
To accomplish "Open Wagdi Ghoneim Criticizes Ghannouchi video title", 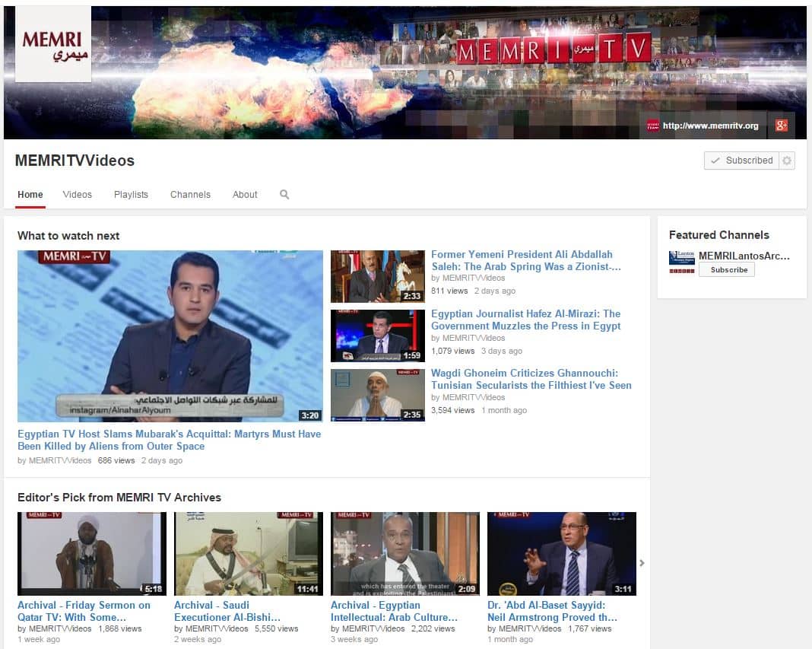I will 531,379.
